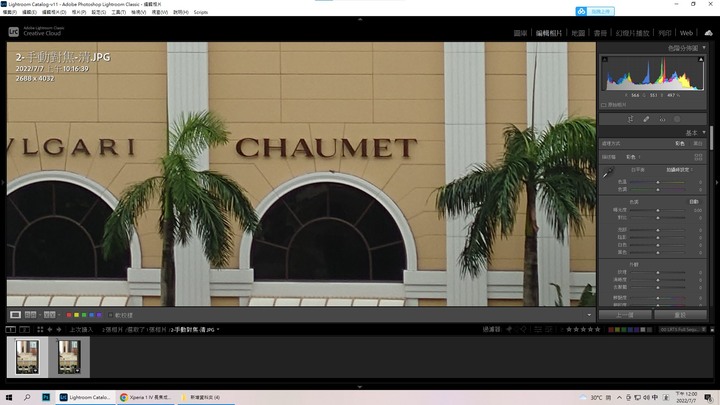The width and height of the screenshot is (720, 405).
Task: Apply the red color label swatch
Action: [x=69, y=315]
